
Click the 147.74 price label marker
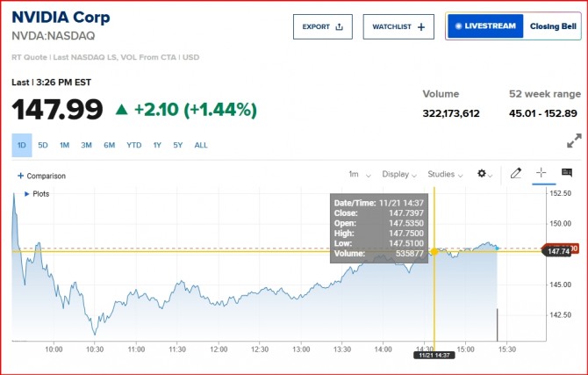coord(558,251)
